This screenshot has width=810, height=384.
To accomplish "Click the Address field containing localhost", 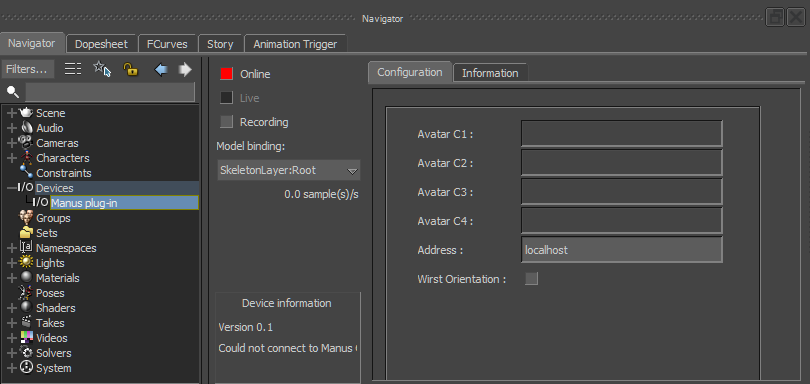I will click(x=621, y=250).
